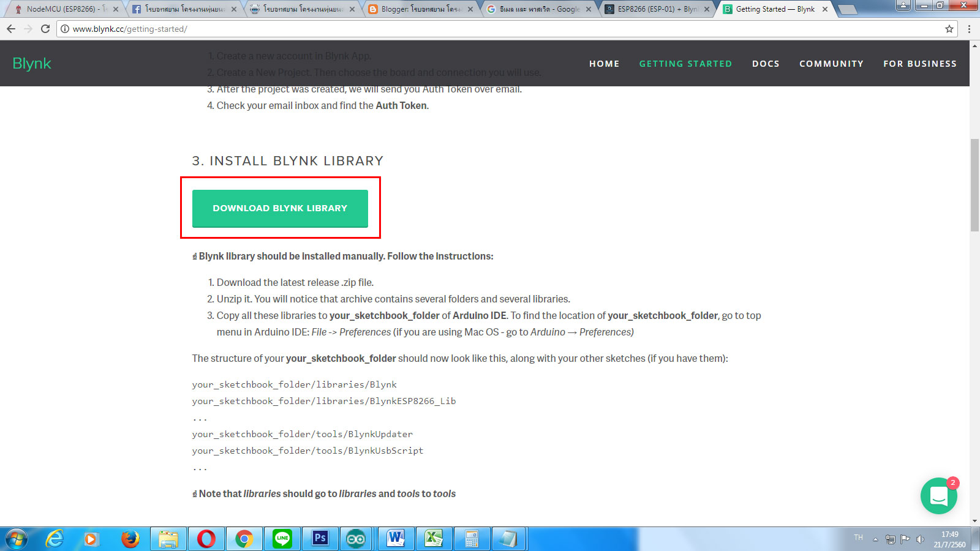Open Action Center flag in system tray
The height and width of the screenshot is (551, 980).
(x=905, y=539)
